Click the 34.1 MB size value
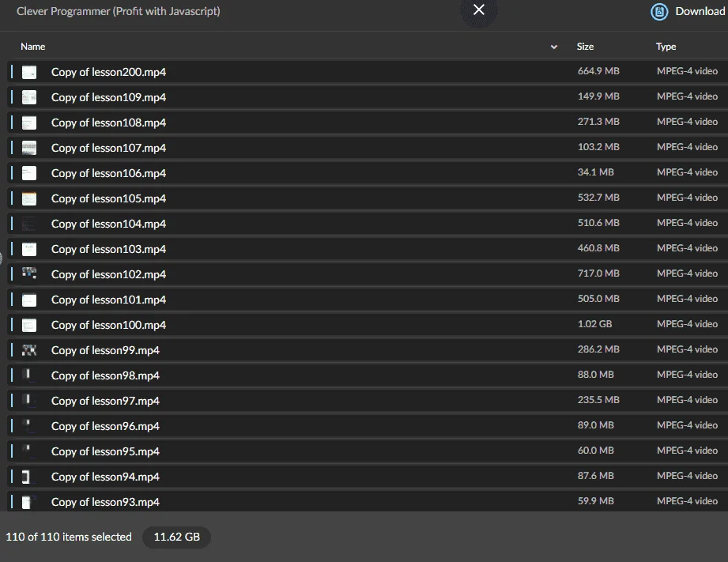Image resolution: width=728 pixels, height=562 pixels. pos(596,172)
